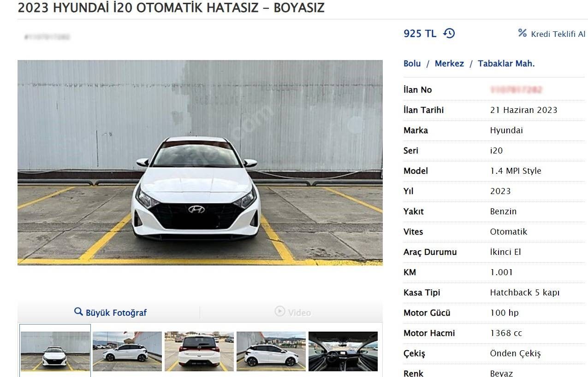Open the interior dashboard thumbnail

click(343, 351)
